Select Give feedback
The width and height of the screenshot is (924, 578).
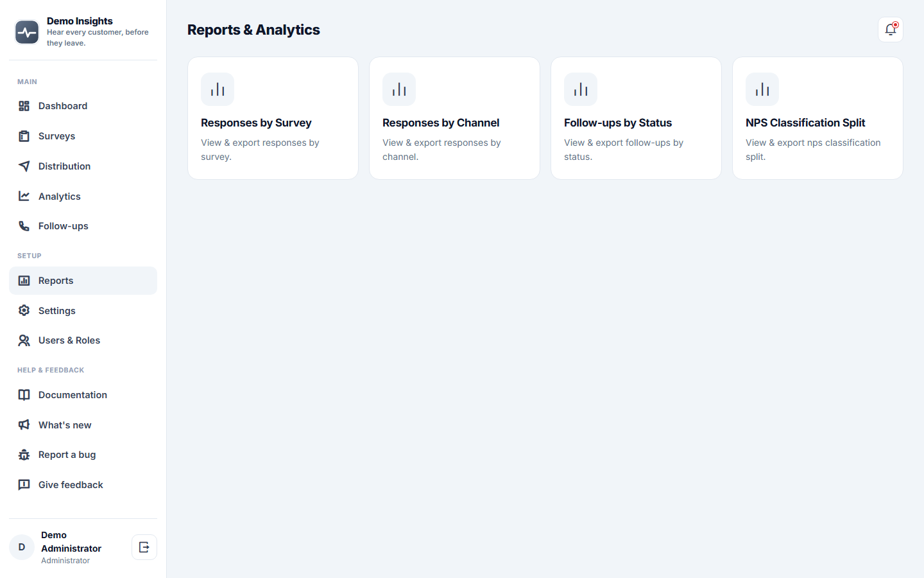[x=83, y=485]
